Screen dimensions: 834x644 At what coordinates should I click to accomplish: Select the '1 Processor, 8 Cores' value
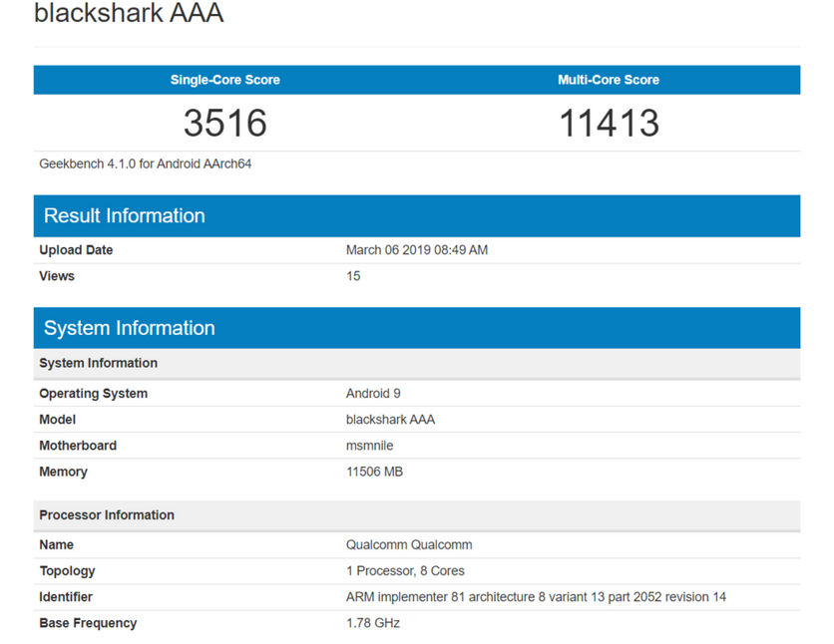coord(405,570)
